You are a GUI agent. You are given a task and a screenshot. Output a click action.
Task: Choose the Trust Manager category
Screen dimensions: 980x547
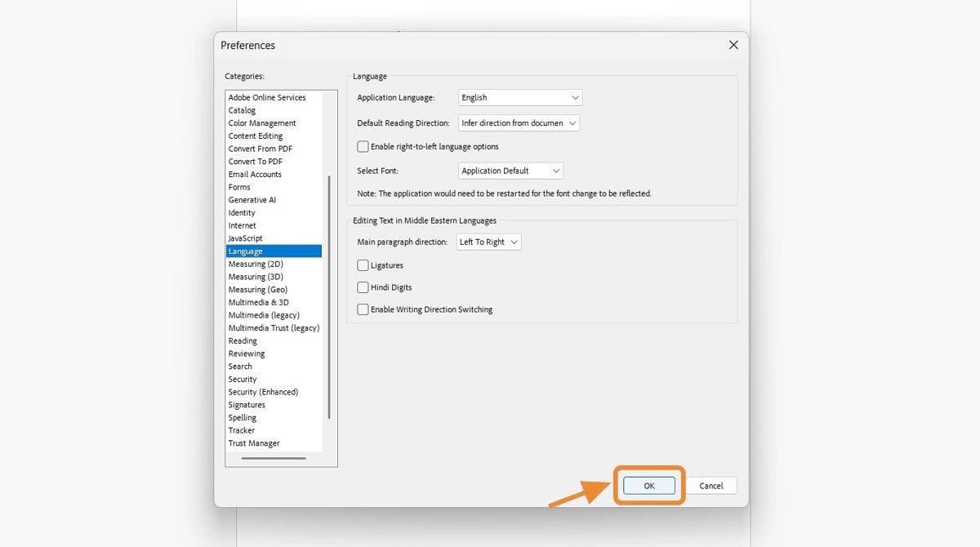(254, 443)
